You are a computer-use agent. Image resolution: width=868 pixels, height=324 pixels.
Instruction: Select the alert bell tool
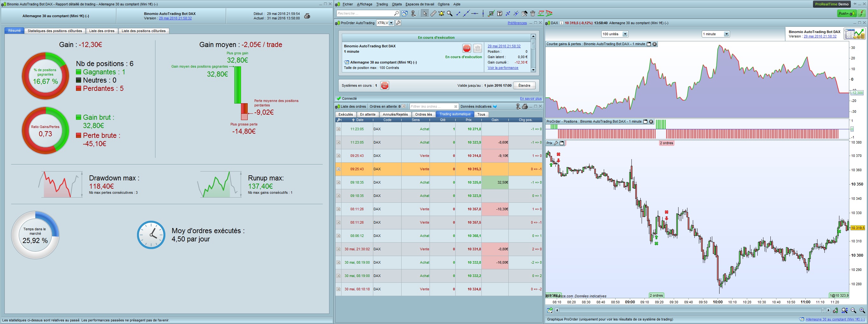tap(441, 13)
